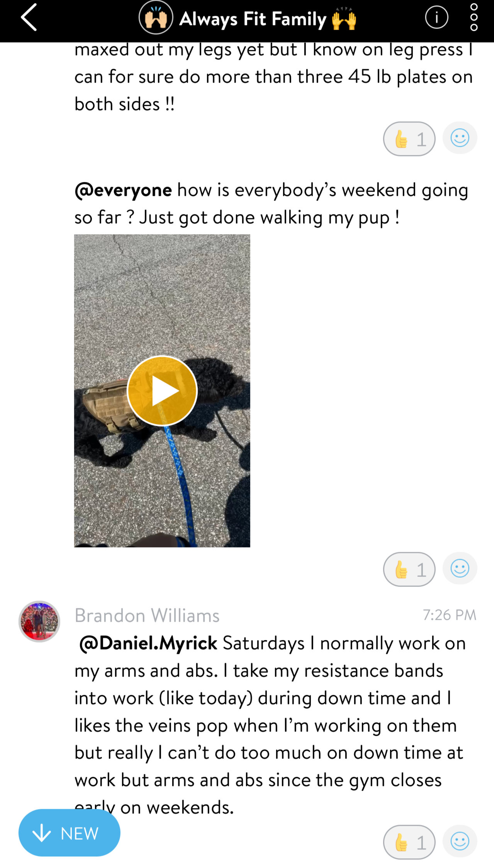Open the dog video thumbnail
Viewport: 494px width, 868px height.
point(162,391)
